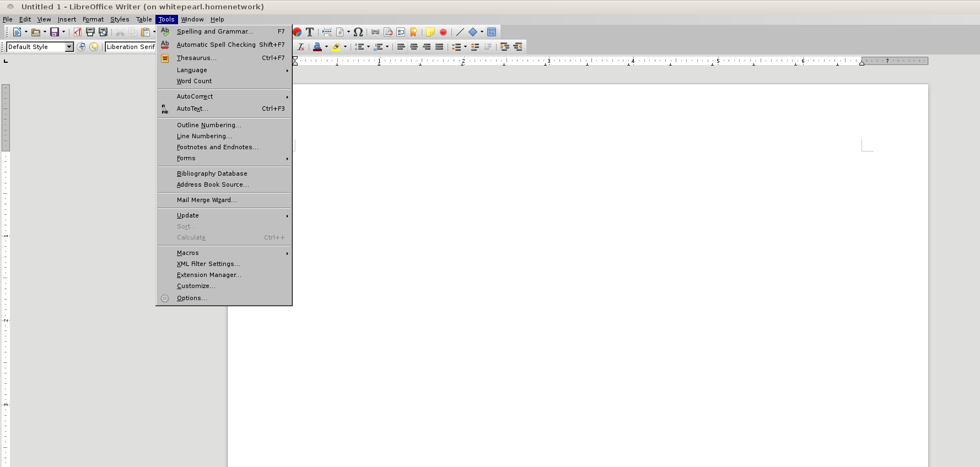Open the Help menu
The width and height of the screenshot is (980, 467).
click(x=217, y=19)
